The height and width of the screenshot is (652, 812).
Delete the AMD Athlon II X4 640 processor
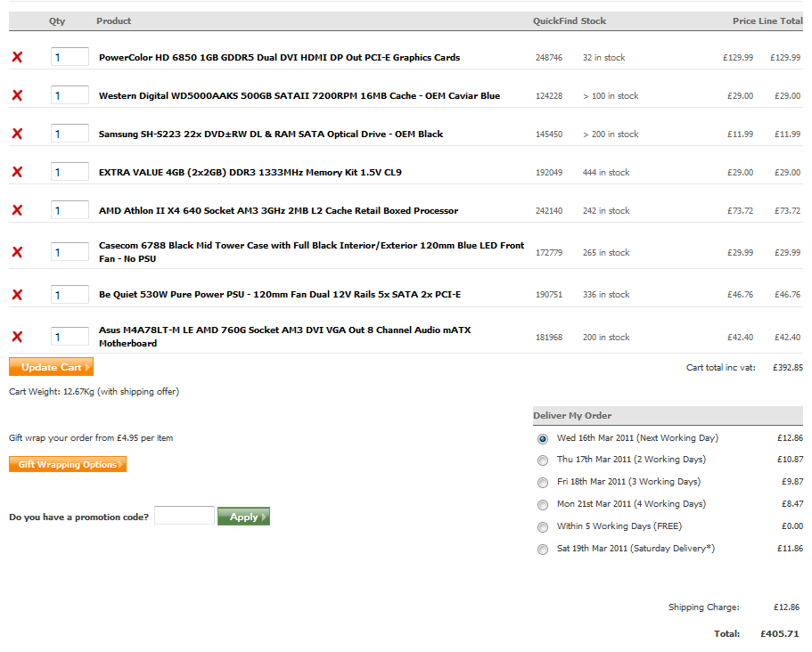[x=17, y=210]
